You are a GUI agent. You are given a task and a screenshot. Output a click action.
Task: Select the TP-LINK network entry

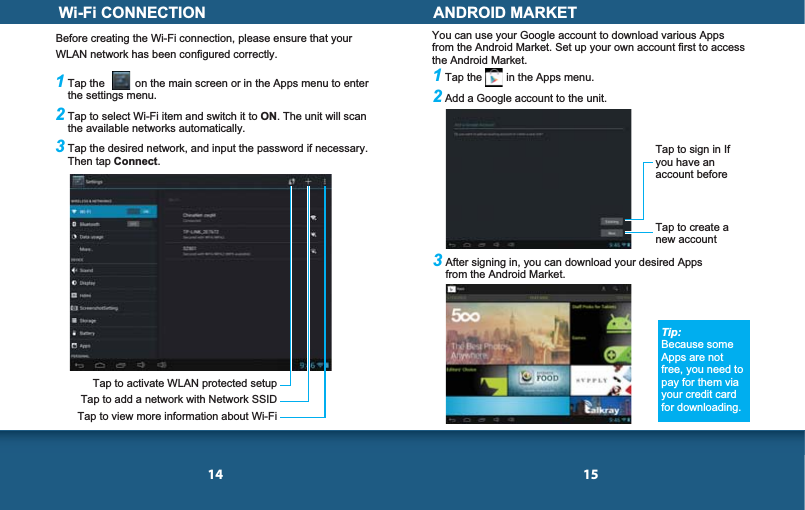tap(242, 234)
